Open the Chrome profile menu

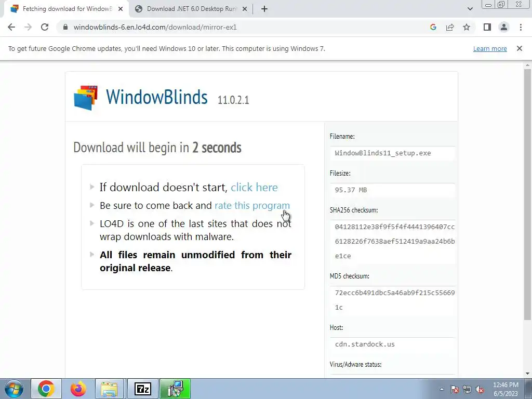click(504, 27)
